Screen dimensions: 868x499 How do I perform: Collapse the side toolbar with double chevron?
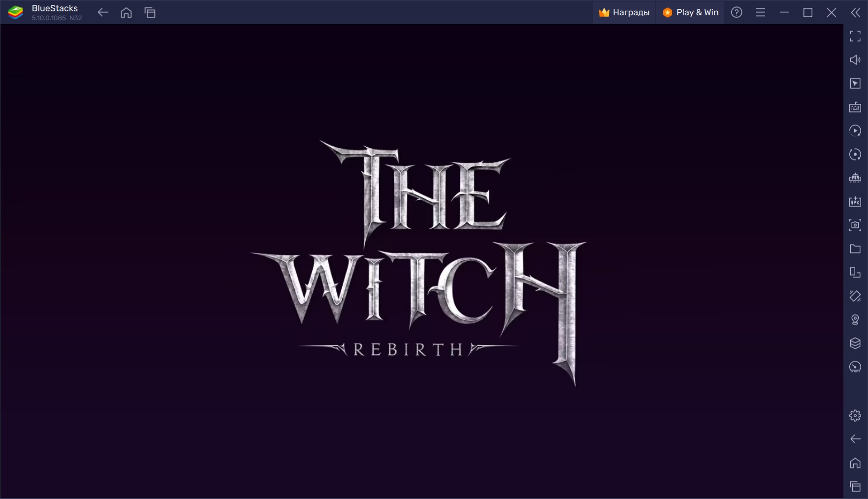(x=856, y=12)
